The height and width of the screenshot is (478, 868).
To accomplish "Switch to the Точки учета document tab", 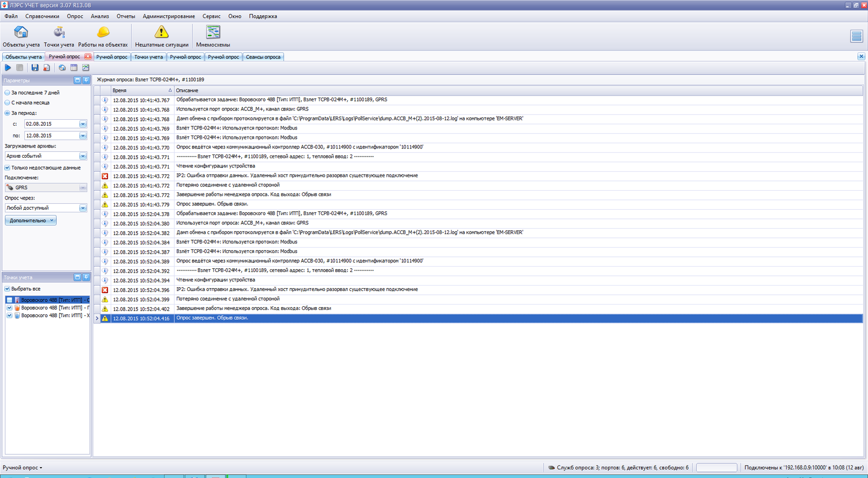I will pyautogui.click(x=149, y=57).
